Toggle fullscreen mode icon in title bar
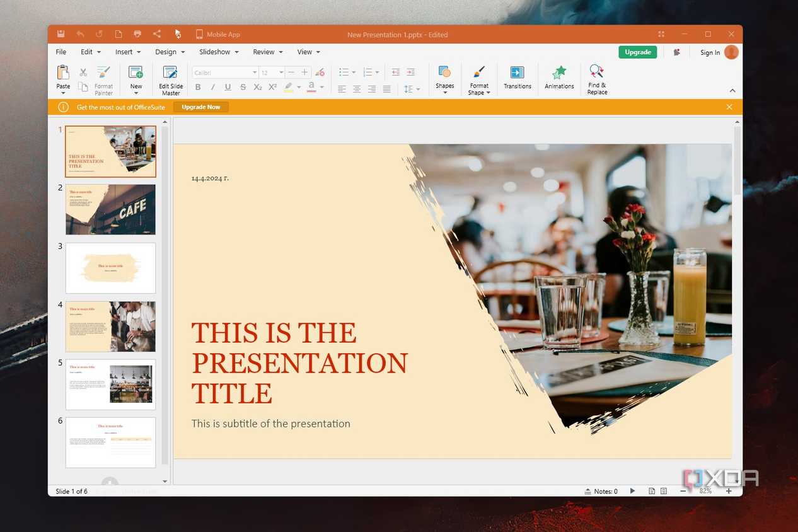 [661, 34]
